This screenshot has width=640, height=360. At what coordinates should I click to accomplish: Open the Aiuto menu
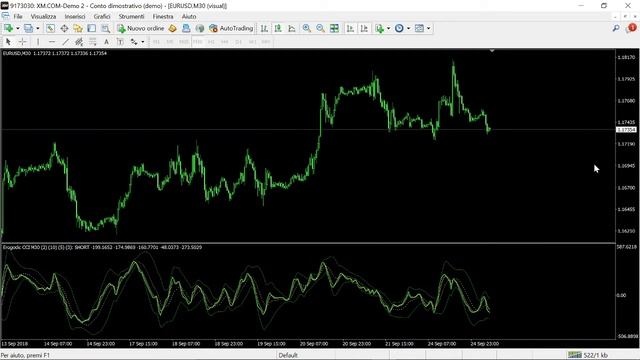(x=189, y=16)
